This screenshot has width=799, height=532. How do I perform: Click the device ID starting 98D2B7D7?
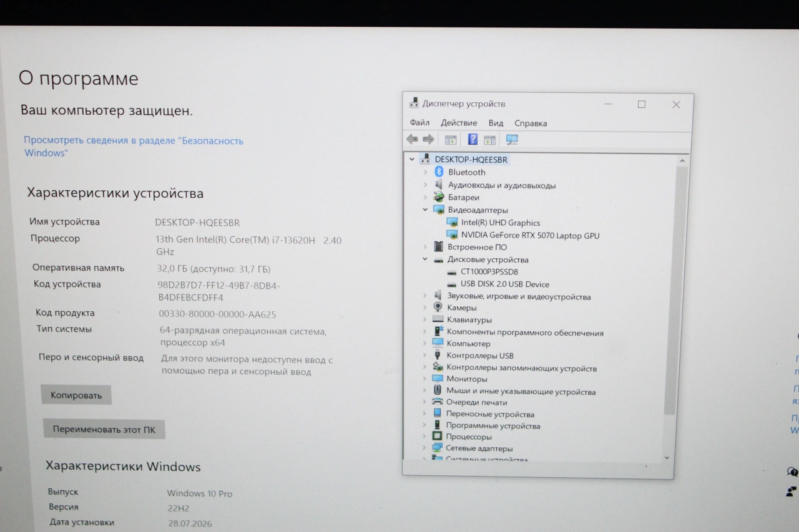click(x=219, y=291)
